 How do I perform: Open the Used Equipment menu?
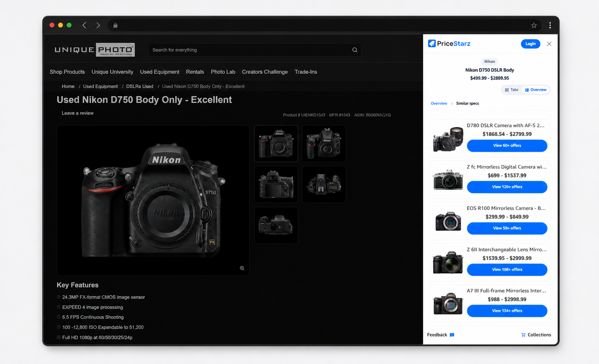(160, 72)
